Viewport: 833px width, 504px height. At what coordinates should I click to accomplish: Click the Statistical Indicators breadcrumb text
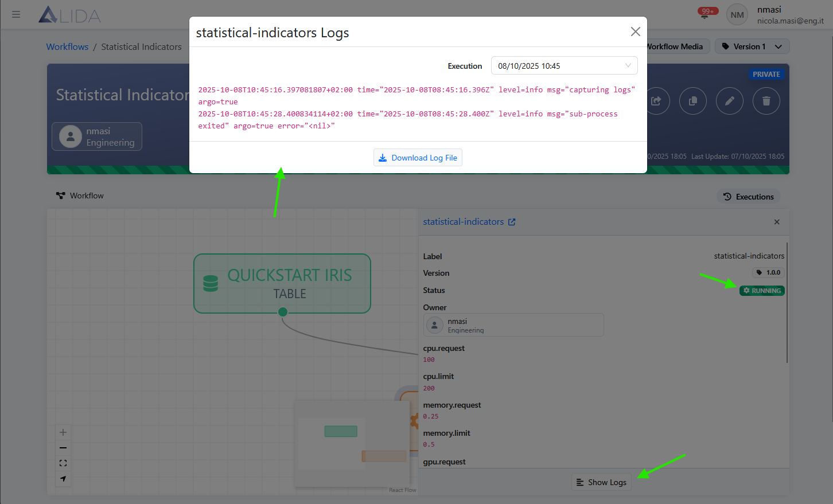tap(141, 47)
